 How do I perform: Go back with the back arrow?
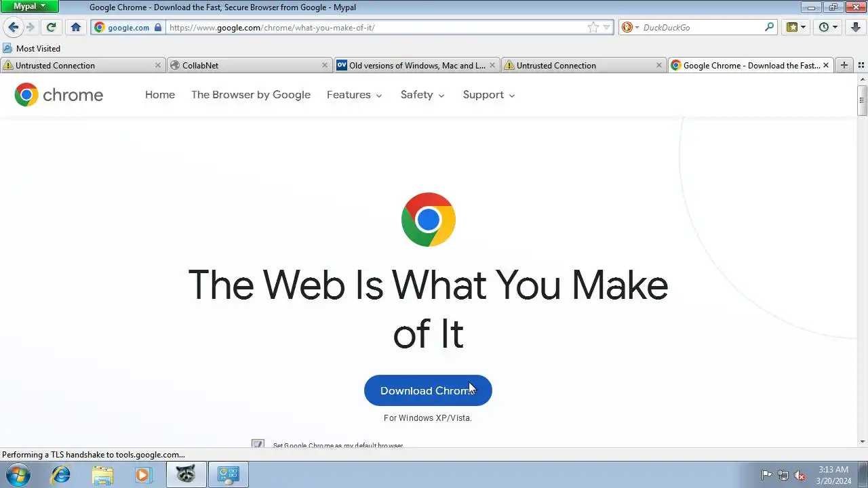pos(14,27)
